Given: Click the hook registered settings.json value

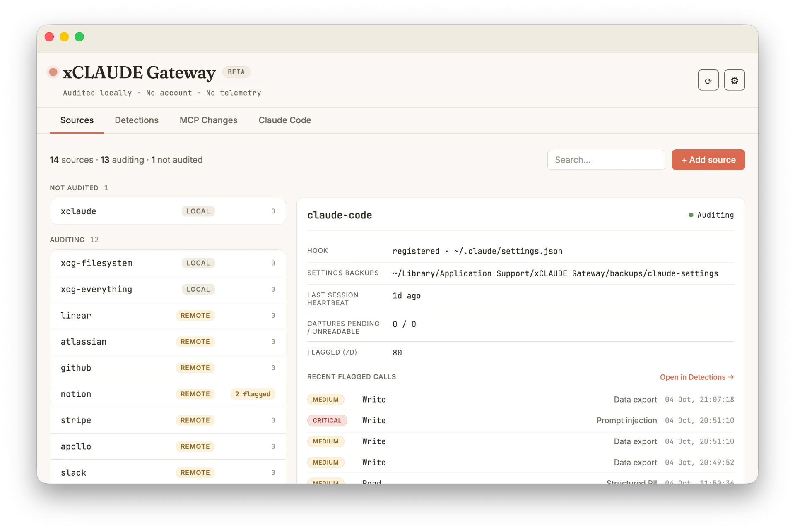Looking at the screenshot, I should click(x=477, y=251).
